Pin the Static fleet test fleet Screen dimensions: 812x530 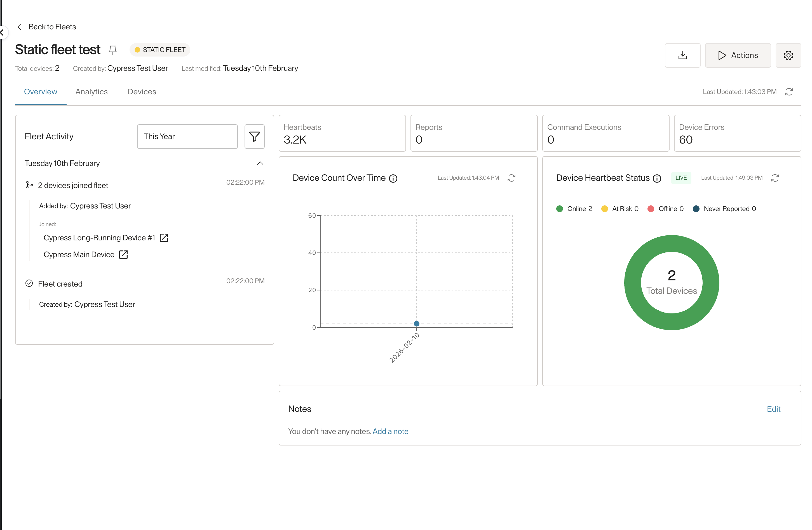click(x=112, y=50)
